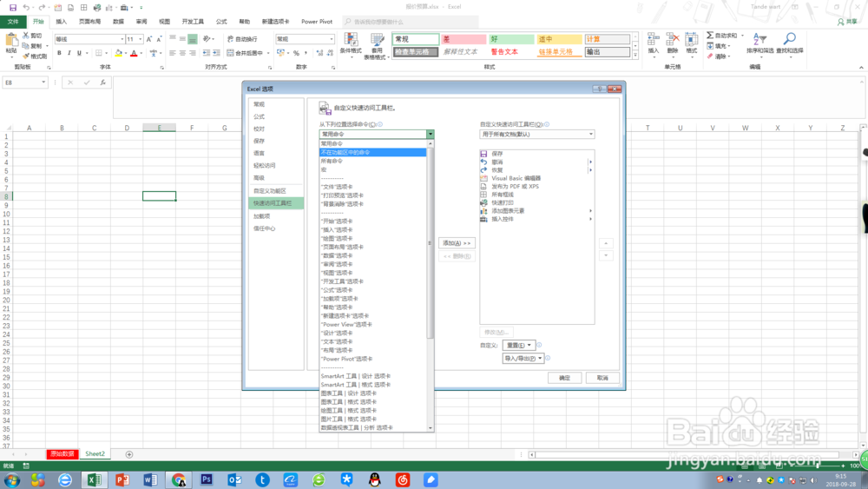
Task: Select 所有命令 in the dropdown list
Action: 372,162
